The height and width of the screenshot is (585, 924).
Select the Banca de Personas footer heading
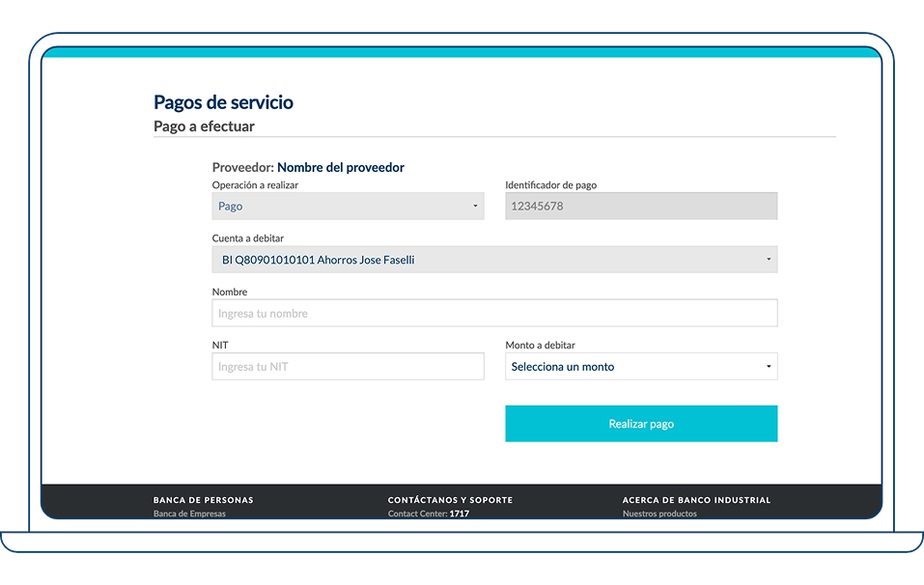[203, 500]
